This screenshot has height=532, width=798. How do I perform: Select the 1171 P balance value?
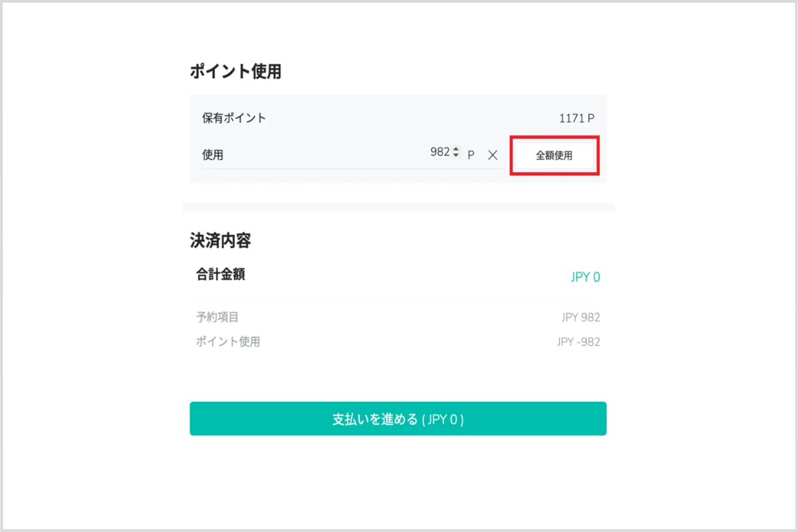[577, 118]
